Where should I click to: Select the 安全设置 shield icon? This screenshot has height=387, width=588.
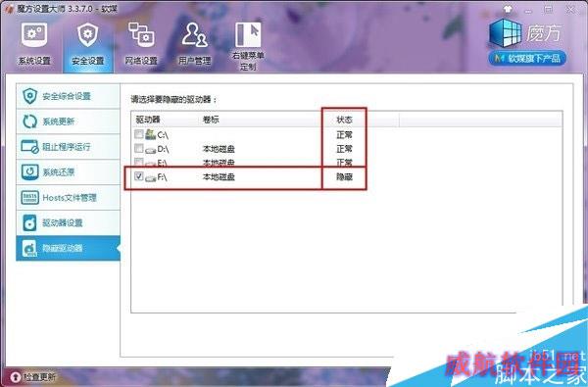(x=88, y=35)
